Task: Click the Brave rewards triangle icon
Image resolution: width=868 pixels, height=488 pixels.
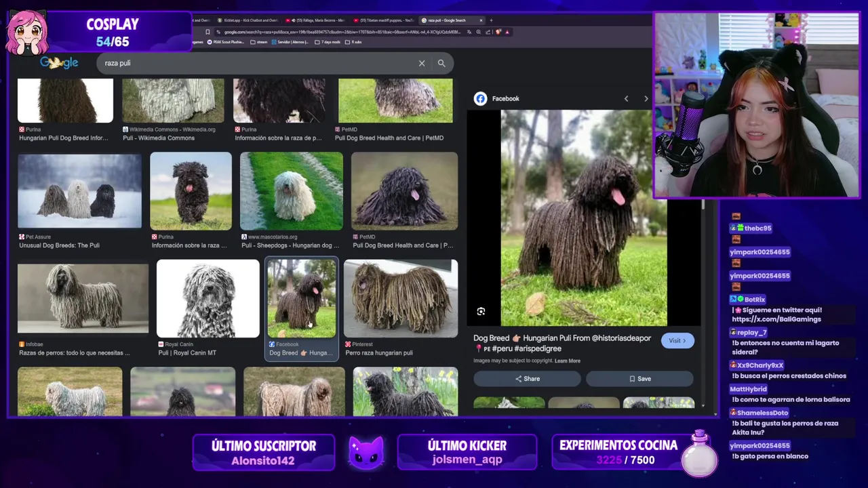Action: coord(507,32)
